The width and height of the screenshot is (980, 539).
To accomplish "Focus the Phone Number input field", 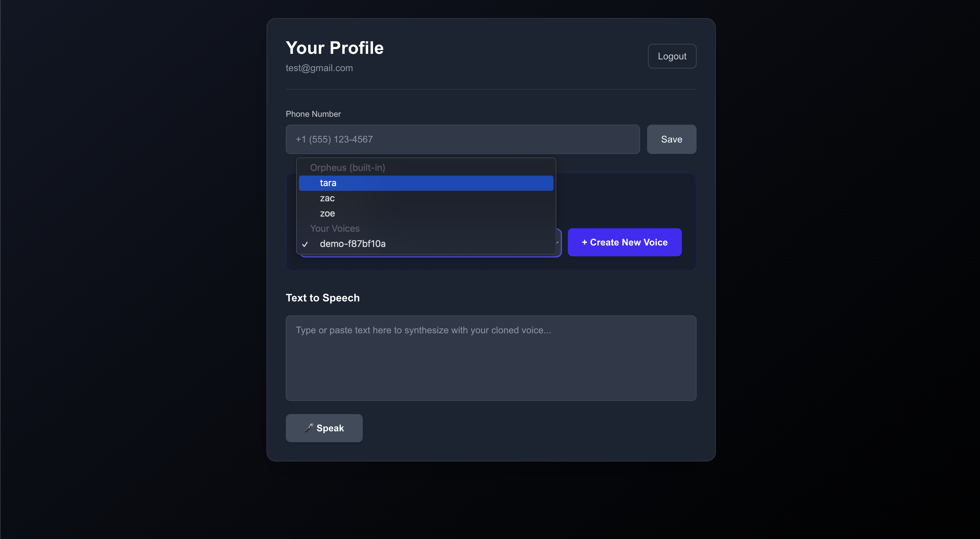I will pos(462,139).
